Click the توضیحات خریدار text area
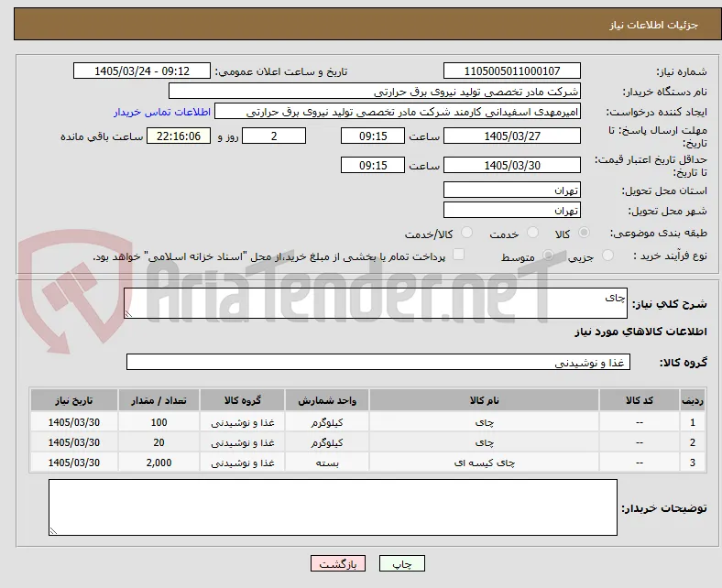This screenshot has height=588, width=722. pyautogui.click(x=333, y=507)
